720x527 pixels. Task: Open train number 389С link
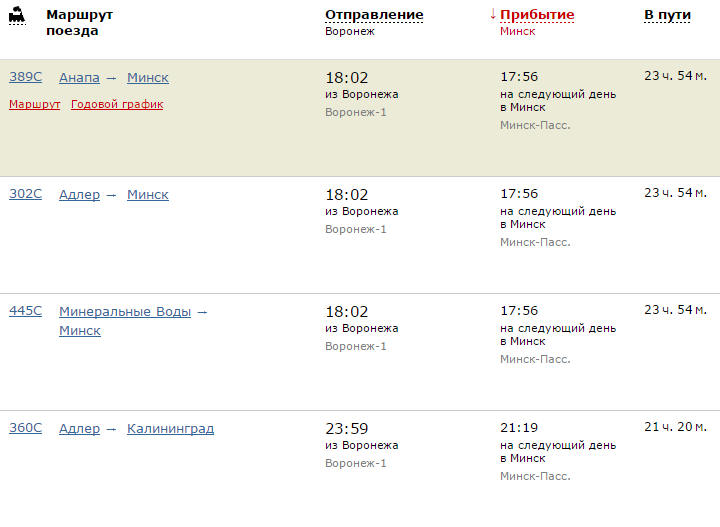pos(25,78)
